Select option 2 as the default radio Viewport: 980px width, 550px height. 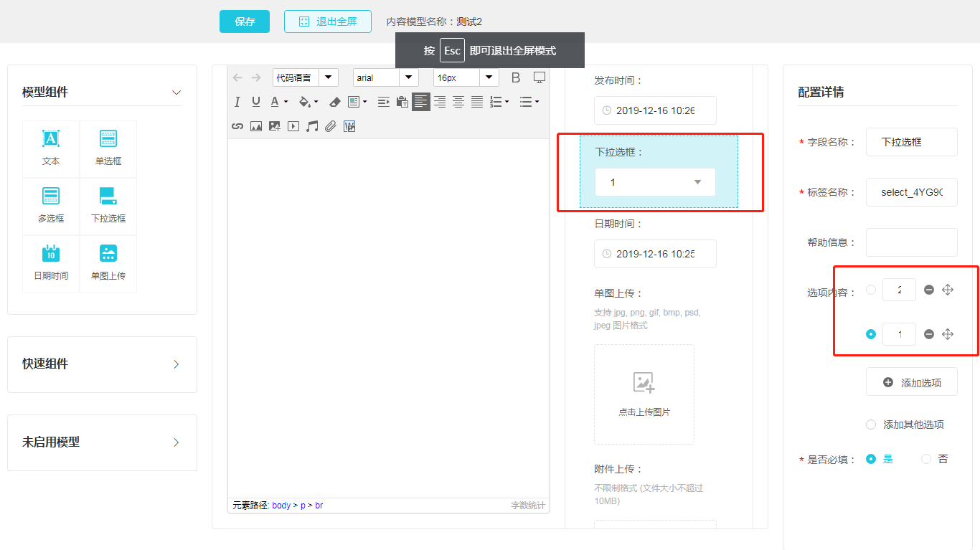pyautogui.click(x=871, y=290)
